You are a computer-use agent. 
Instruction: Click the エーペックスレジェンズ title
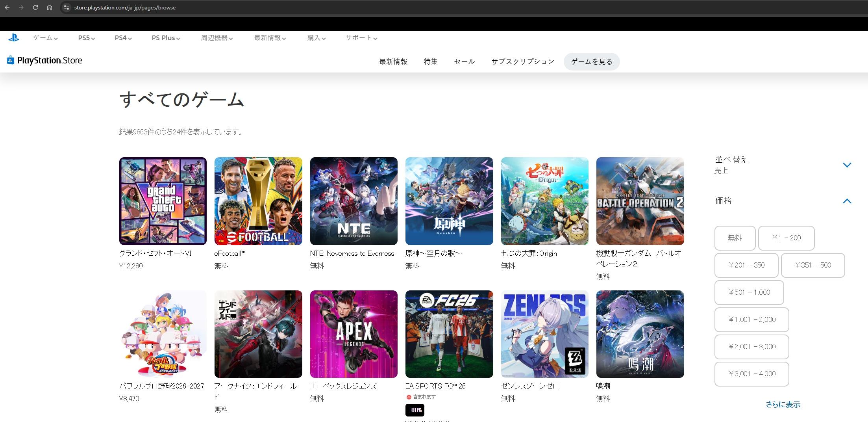[x=343, y=386]
